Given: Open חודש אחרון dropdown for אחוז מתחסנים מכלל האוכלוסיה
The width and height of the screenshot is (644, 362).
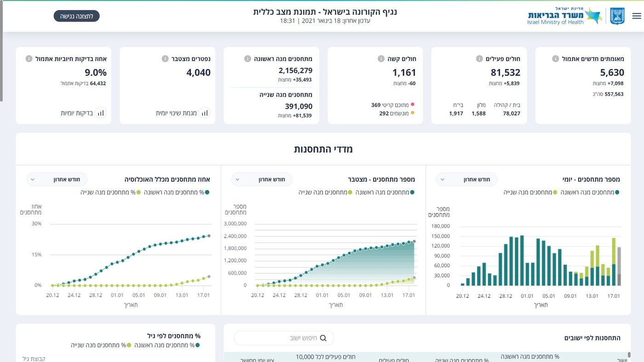Looking at the screenshot, I should point(57,179).
